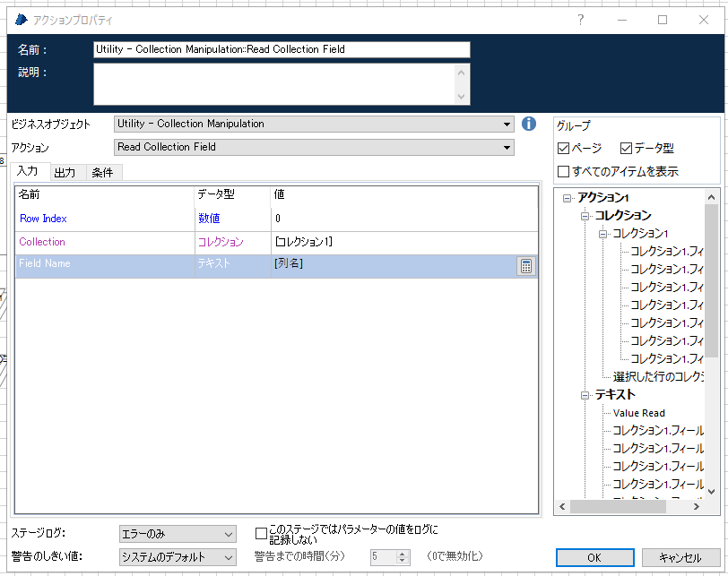
Task: Click the Row Index value cell
Action: pos(405,219)
